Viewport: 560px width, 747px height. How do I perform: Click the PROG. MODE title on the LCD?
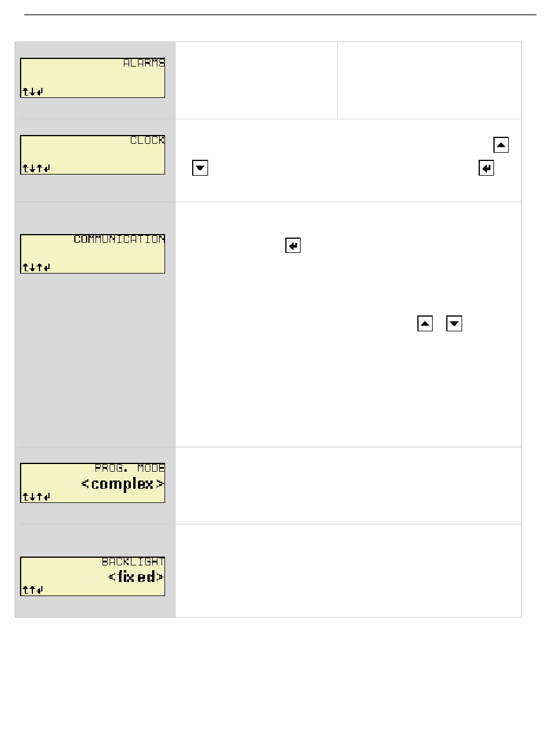pyautogui.click(x=130, y=468)
